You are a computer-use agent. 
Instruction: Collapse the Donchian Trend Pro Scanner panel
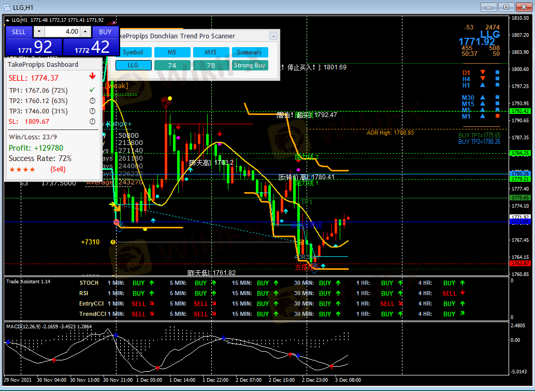click(x=273, y=36)
